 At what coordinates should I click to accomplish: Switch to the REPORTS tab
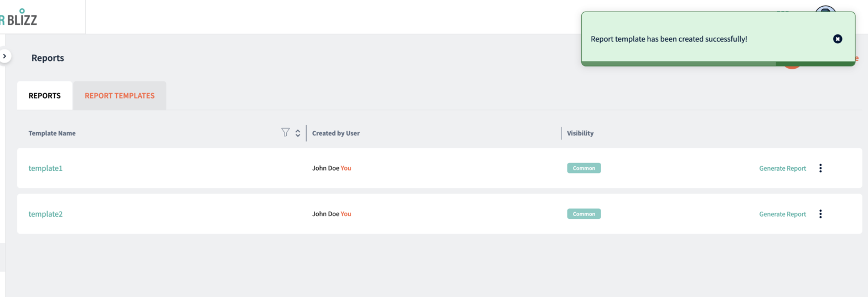pos(45,95)
